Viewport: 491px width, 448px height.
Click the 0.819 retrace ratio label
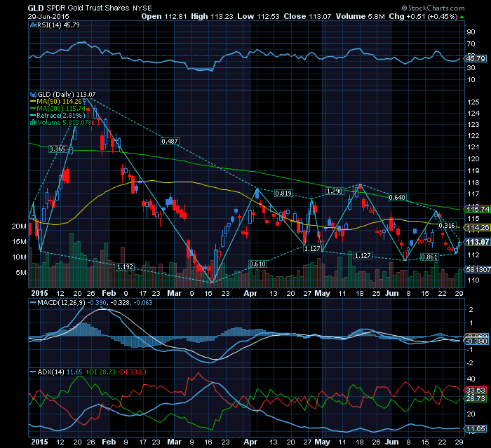(283, 194)
